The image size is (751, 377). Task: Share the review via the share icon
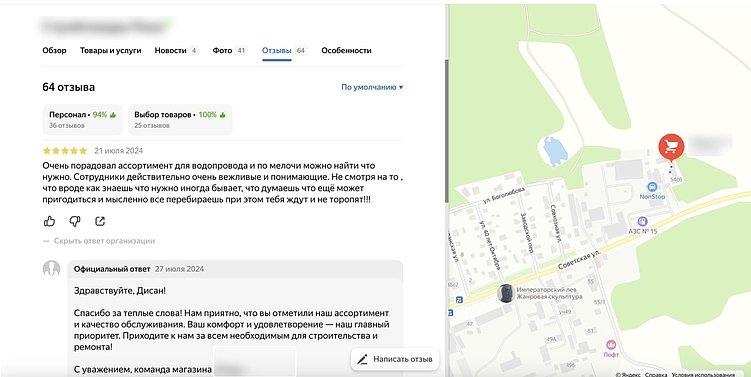coord(100,221)
